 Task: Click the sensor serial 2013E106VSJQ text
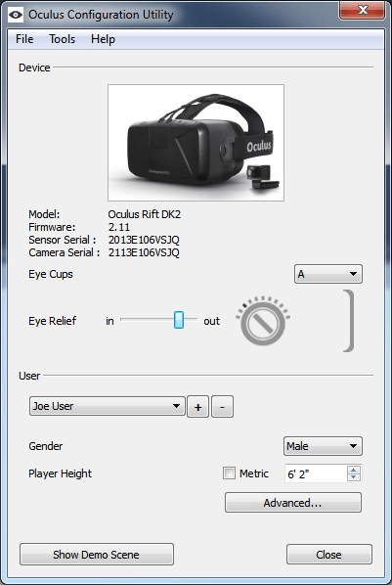[x=144, y=240]
